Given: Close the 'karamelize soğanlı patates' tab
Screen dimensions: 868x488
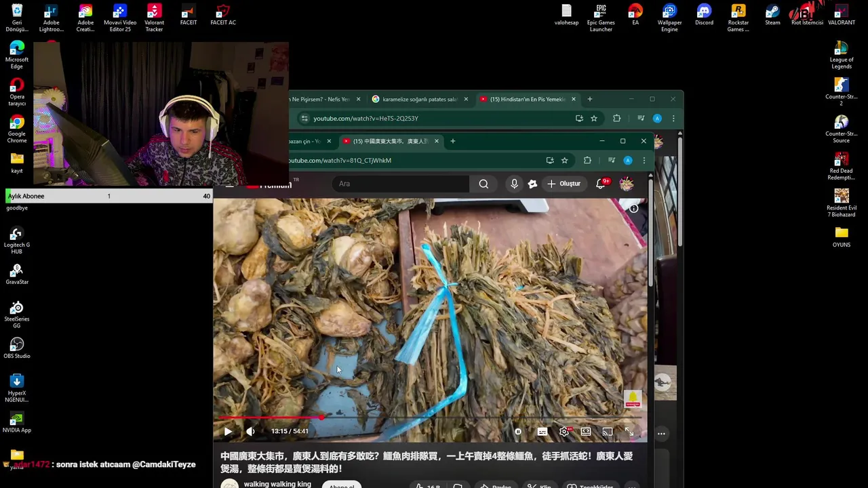Looking at the screenshot, I should click(466, 99).
